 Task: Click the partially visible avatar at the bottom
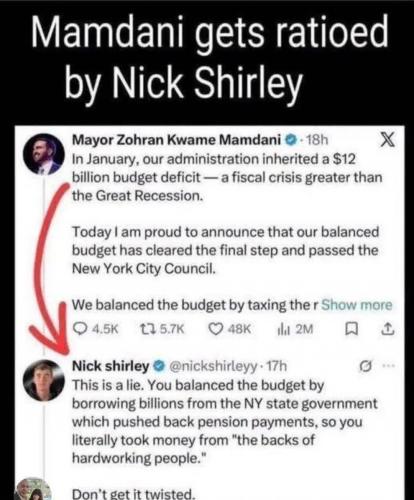(x=34, y=489)
